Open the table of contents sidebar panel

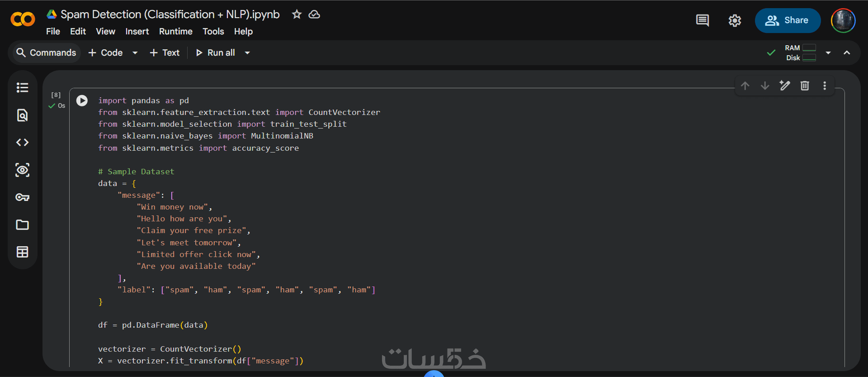22,87
